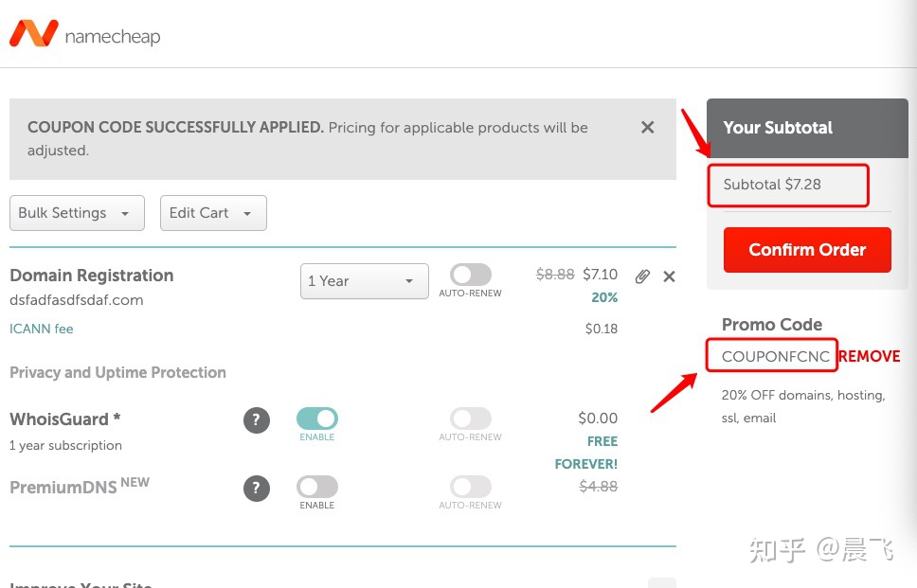
Task: Click the Subtotal $7.28 amount
Action: [772, 185]
